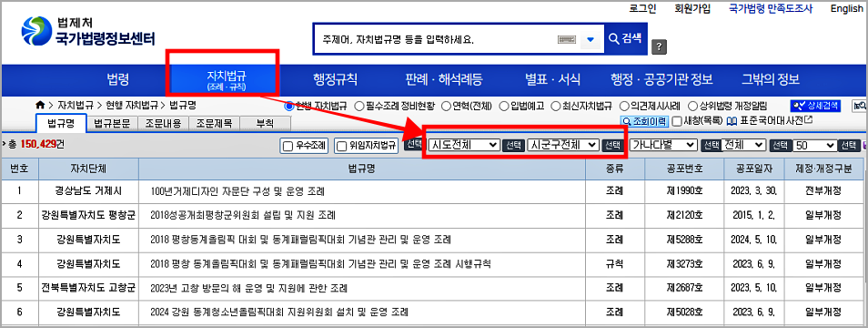Image resolution: width=868 pixels, height=328 pixels.
Task: Open the 행정·공공기관 정보 menu
Action: [x=661, y=80]
